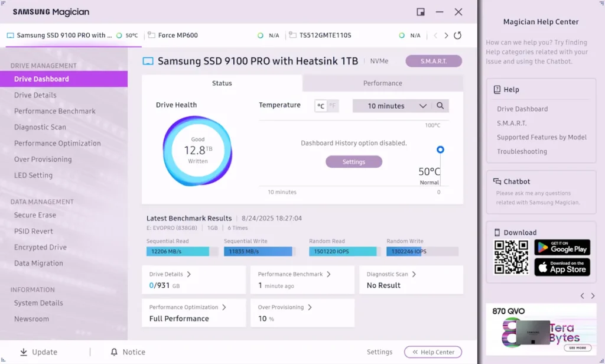Click See More on 870 QVO banner
605x364 pixels.
(x=577, y=348)
